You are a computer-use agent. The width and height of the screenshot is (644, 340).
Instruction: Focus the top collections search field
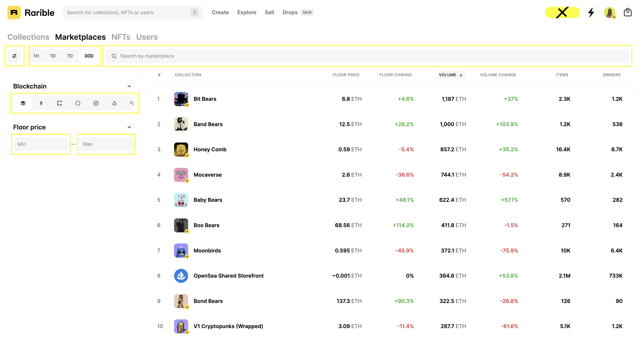click(x=133, y=12)
